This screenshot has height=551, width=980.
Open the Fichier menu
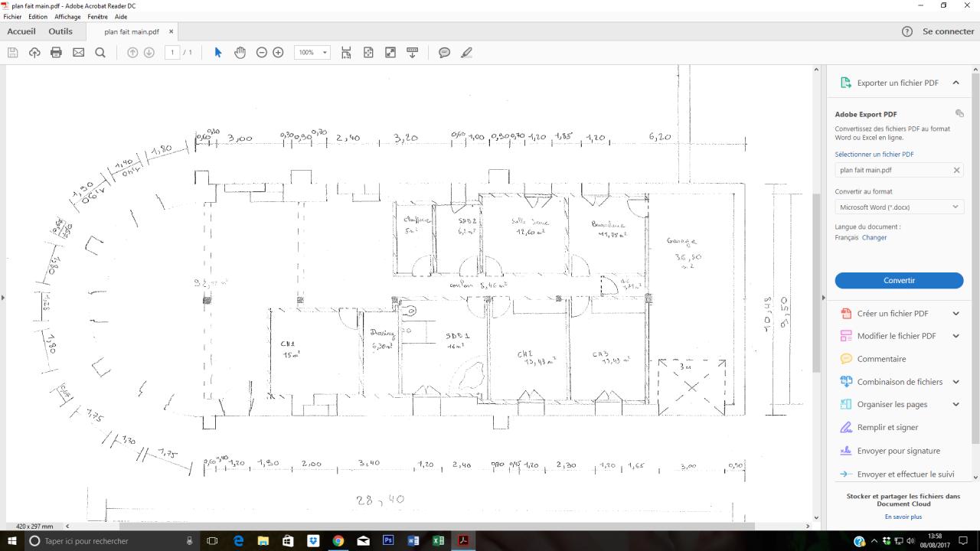click(13, 16)
